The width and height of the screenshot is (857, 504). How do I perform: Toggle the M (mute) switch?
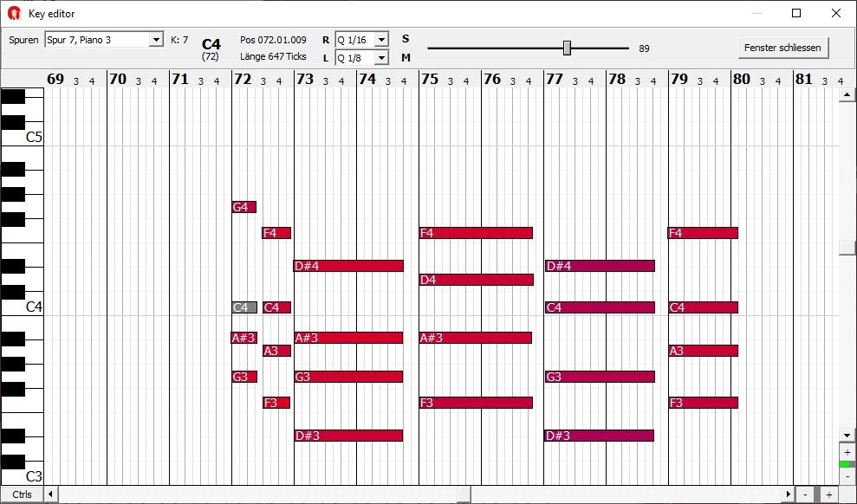click(406, 58)
